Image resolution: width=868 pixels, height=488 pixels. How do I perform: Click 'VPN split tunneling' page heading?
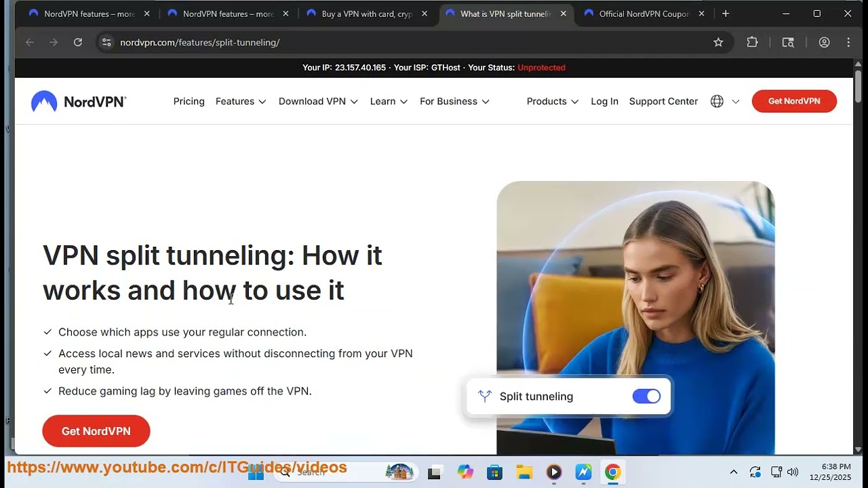pyautogui.click(x=212, y=273)
